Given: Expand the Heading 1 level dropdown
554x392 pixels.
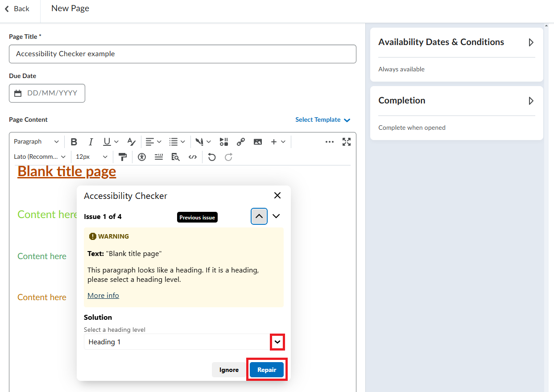Looking at the screenshot, I should [277, 342].
